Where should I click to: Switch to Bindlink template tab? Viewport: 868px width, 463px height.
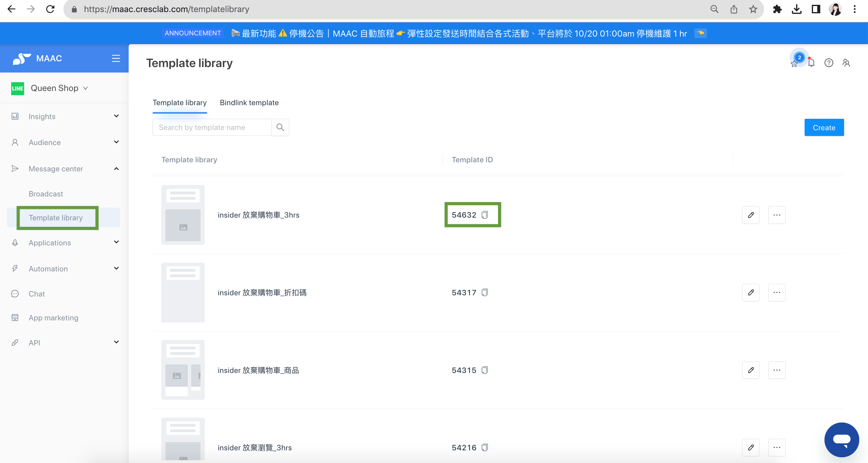pos(249,102)
